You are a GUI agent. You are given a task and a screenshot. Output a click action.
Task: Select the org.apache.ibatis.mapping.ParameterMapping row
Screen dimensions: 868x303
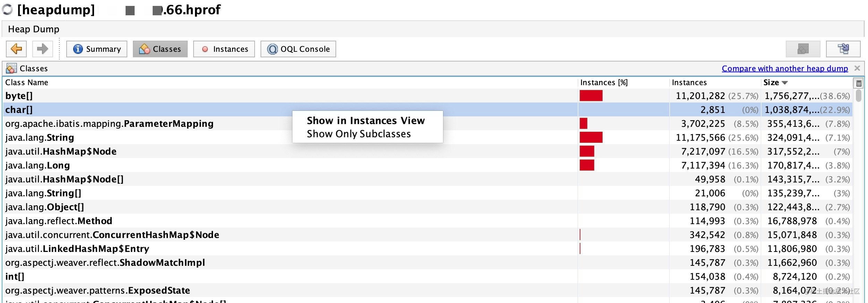[428, 123]
